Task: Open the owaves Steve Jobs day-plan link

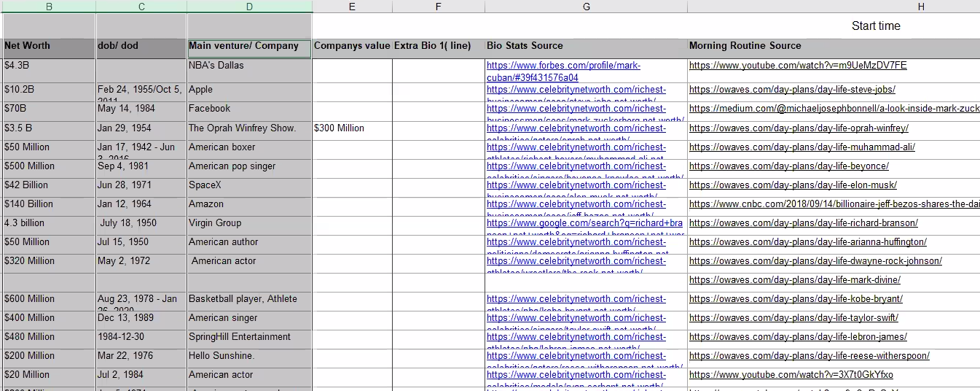Action: point(792,90)
